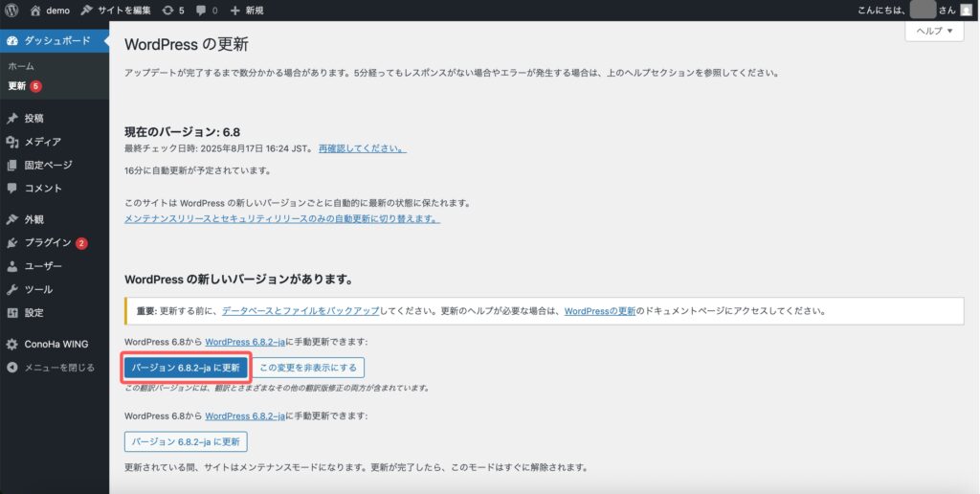
Task: Click the white outlined バージョン 6.8.2–ja に更新 button
Action: coord(186,441)
